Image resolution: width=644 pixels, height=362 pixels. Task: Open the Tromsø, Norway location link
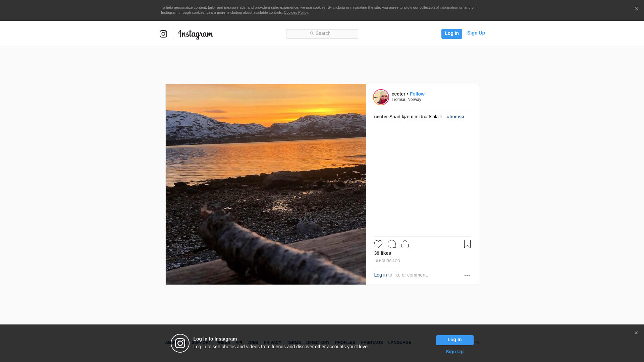pyautogui.click(x=406, y=100)
